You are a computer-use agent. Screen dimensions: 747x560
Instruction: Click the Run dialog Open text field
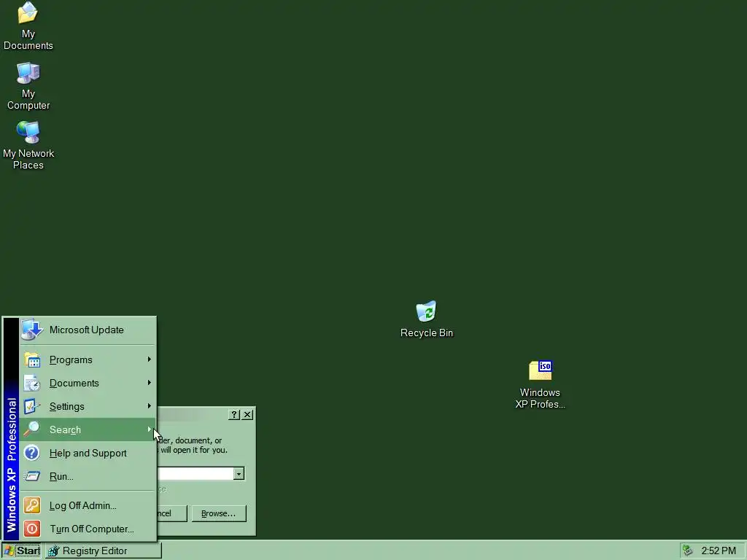(196, 474)
